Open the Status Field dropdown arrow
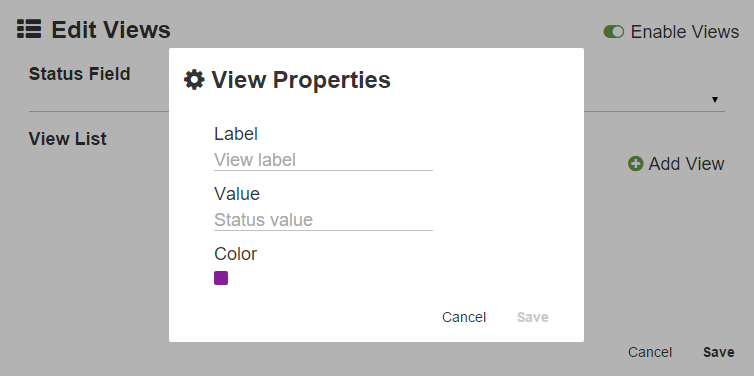The height and width of the screenshot is (376, 754). coord(715,100)
